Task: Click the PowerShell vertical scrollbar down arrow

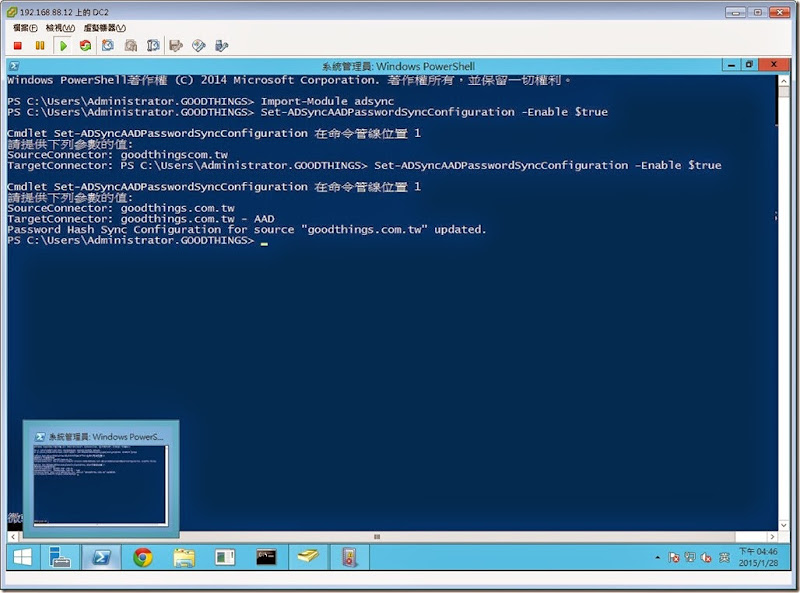Action: point(784,525)
